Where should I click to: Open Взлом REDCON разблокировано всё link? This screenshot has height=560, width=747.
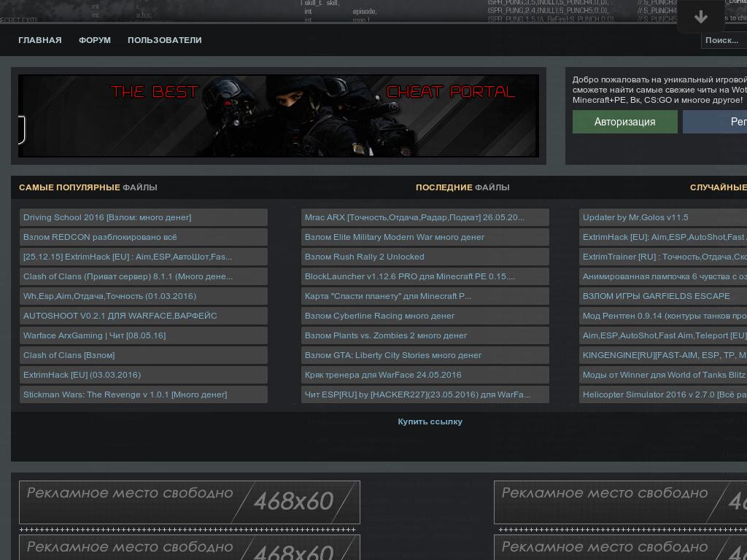tap(100, 237)
